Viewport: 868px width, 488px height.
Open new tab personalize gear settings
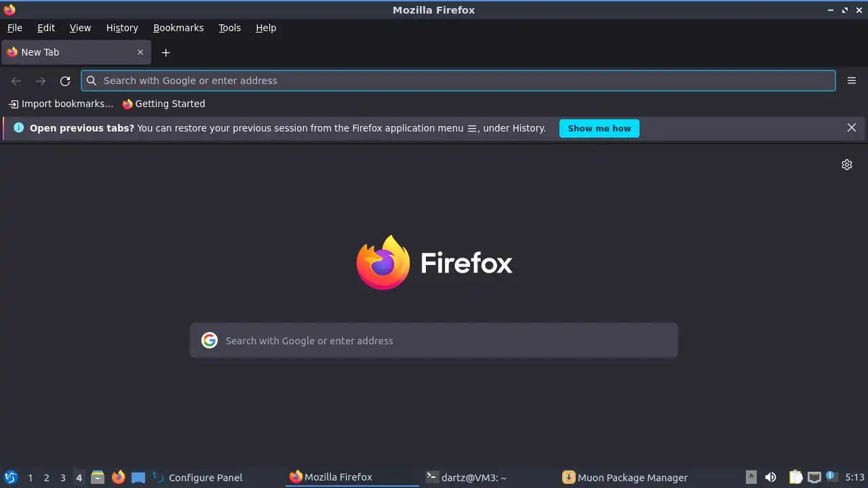tap(847, 165)
